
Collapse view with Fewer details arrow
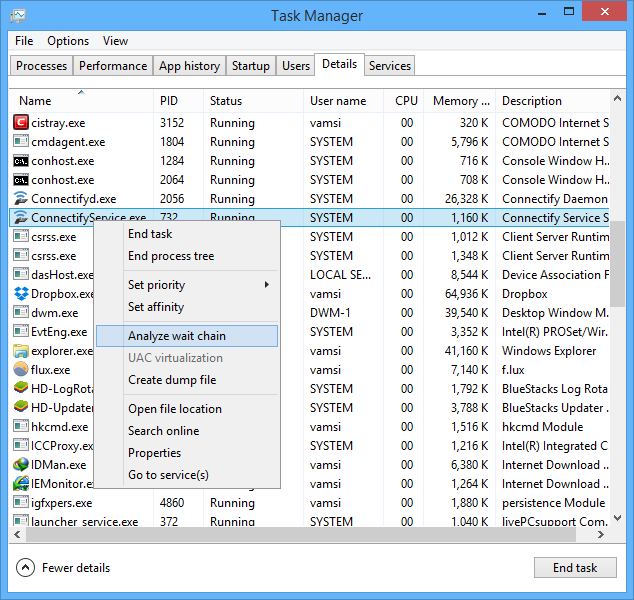coord(25,568)
